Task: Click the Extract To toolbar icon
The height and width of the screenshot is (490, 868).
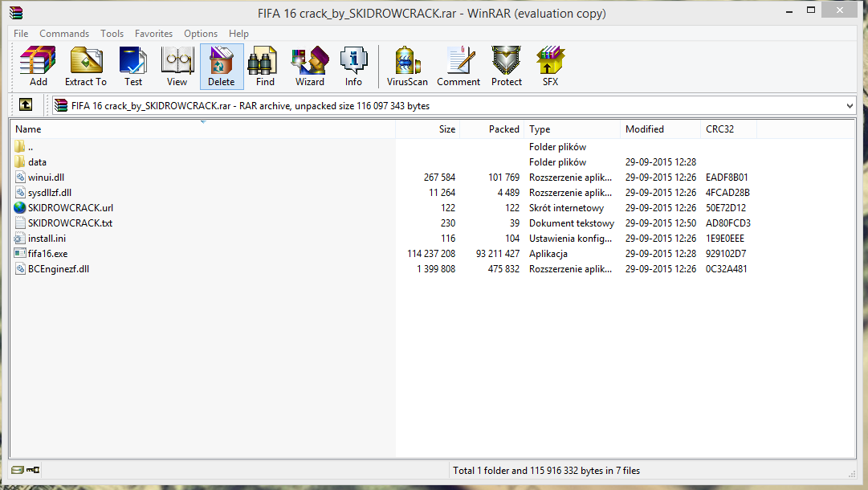Action: click(x=86, y=67)
